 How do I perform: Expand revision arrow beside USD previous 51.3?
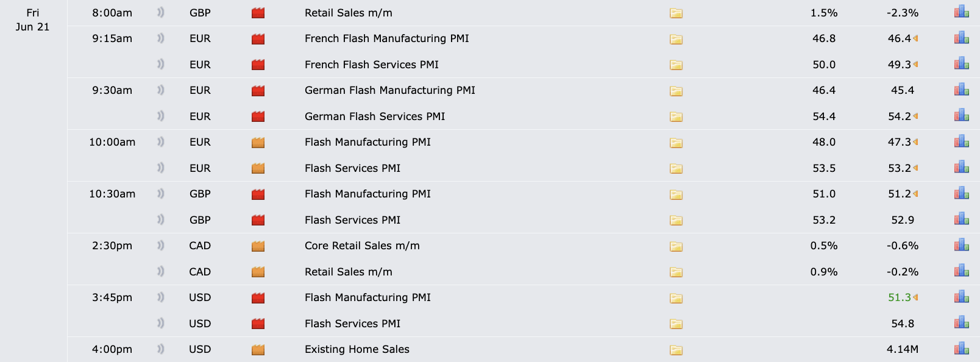(x=915, y=297)
